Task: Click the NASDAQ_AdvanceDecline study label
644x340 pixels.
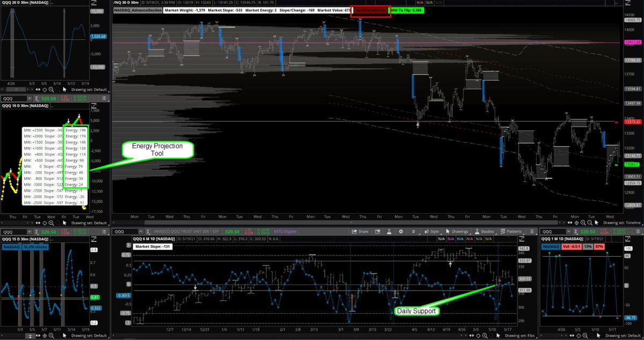Action: pyautogui.click(x=137, y=10)
